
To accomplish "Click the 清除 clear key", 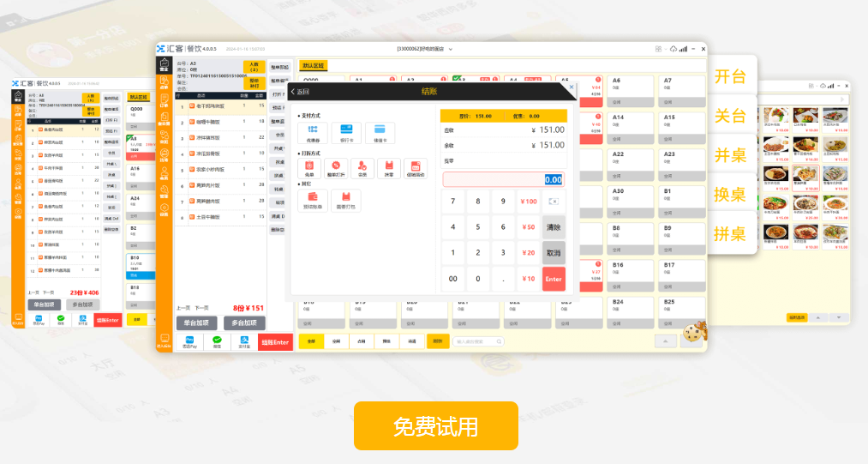I will click(554, 226).
